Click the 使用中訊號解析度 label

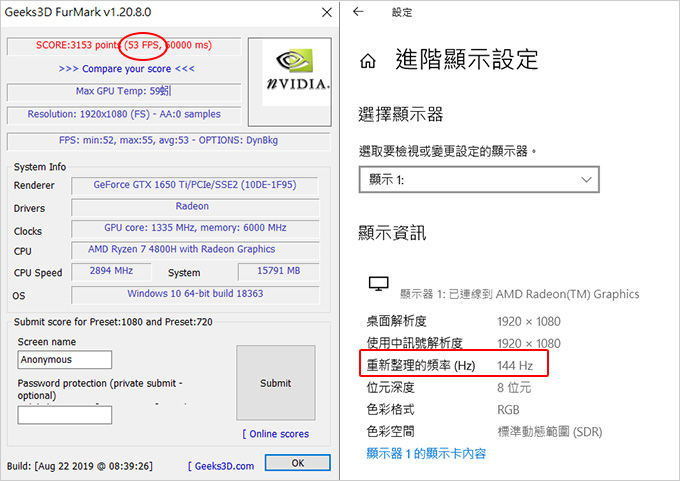(415, 344)
